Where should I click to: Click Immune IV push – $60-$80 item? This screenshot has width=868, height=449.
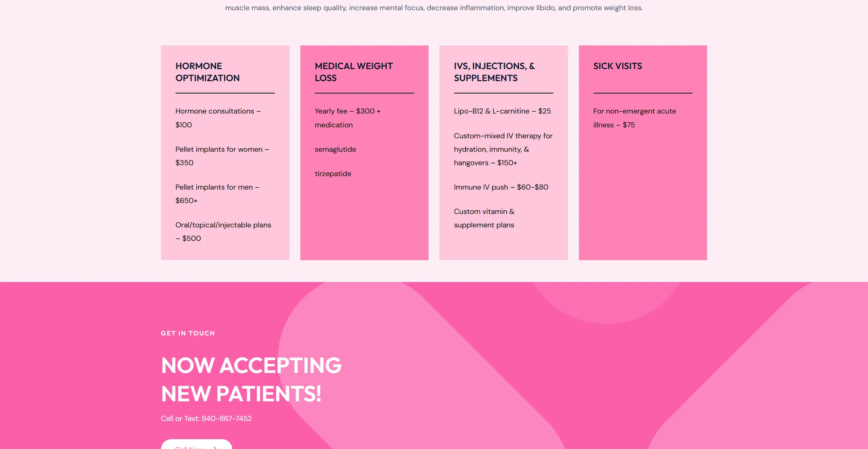point(501,187)
